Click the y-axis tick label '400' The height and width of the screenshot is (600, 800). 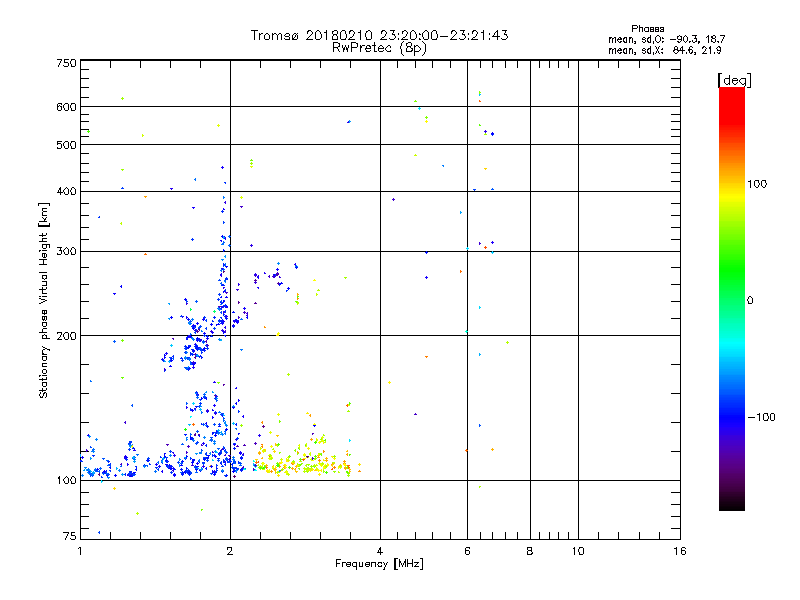pos(66,191)
